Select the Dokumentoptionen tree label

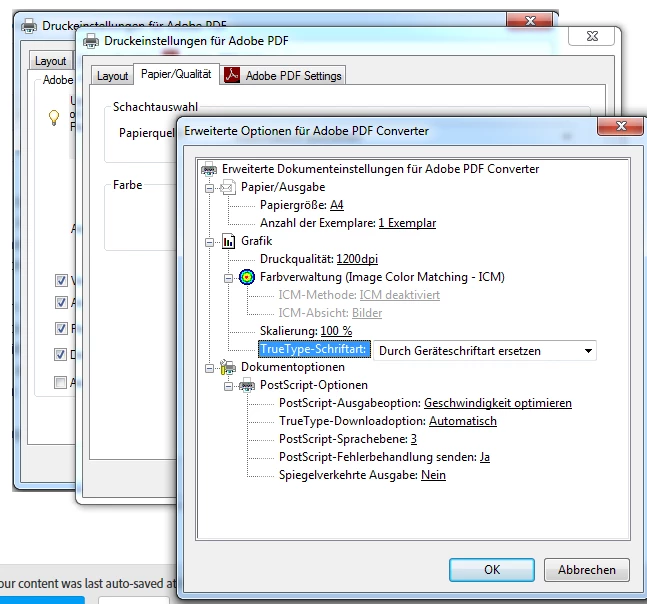[x=293, y=367]
